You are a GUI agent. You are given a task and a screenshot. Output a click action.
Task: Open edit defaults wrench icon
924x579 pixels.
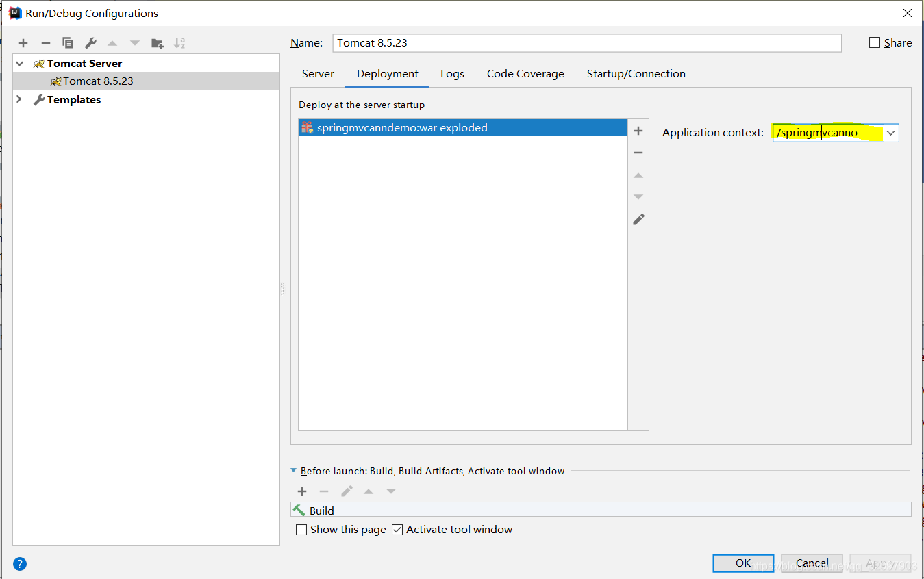tap(90, 43)
